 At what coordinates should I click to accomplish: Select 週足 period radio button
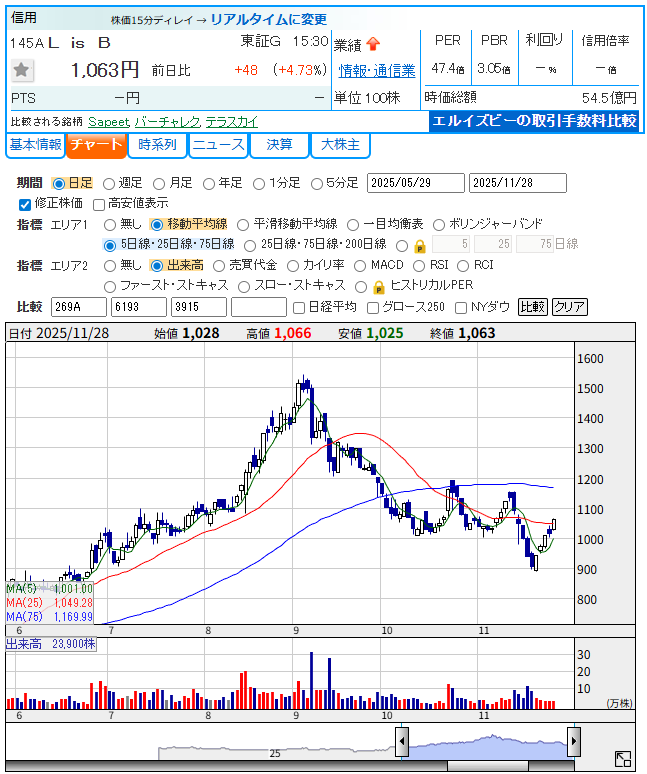(x=109, y=184)
